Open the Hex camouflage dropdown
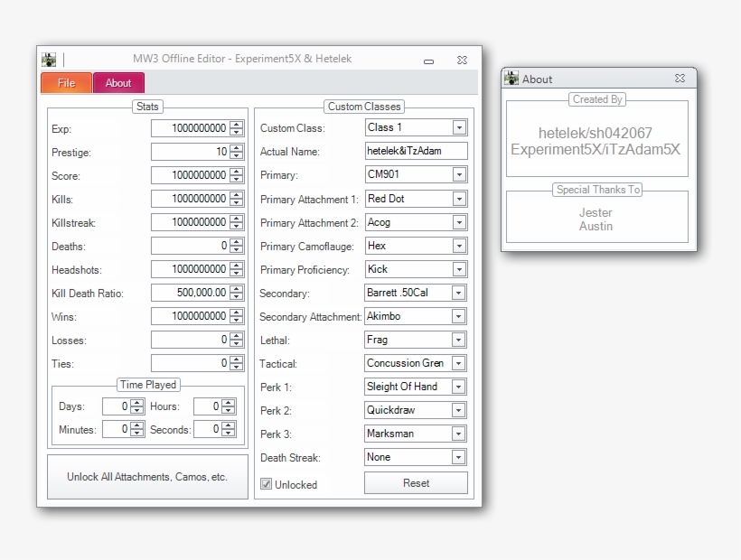This screenshot has width=741, height=560. (457, 246)
